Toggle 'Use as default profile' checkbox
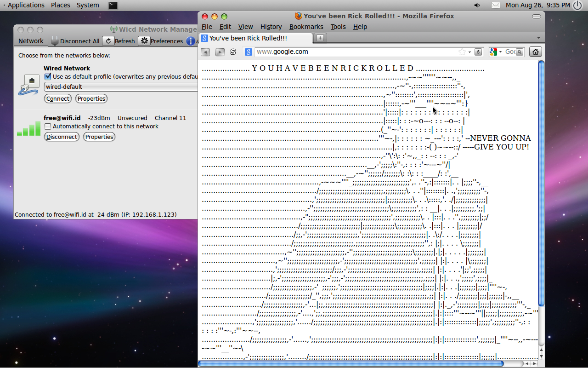 [48, 76]
